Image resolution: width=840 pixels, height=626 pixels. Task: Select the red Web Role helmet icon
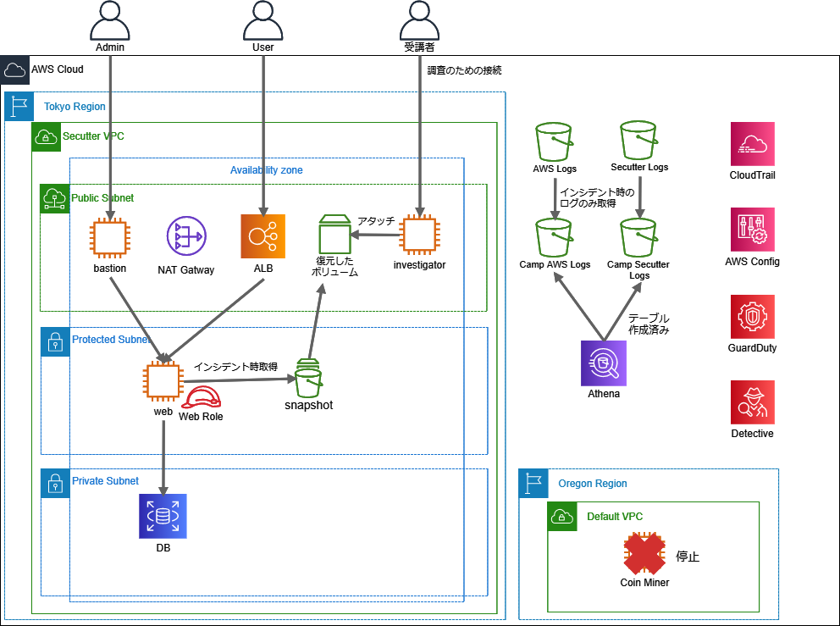click(202, 396)
